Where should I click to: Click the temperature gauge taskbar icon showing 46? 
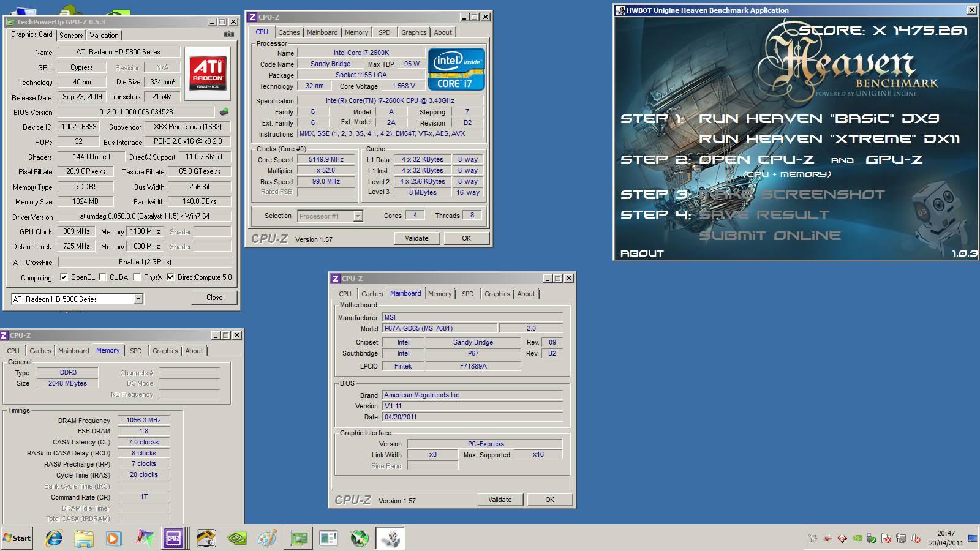coord(207,538)
